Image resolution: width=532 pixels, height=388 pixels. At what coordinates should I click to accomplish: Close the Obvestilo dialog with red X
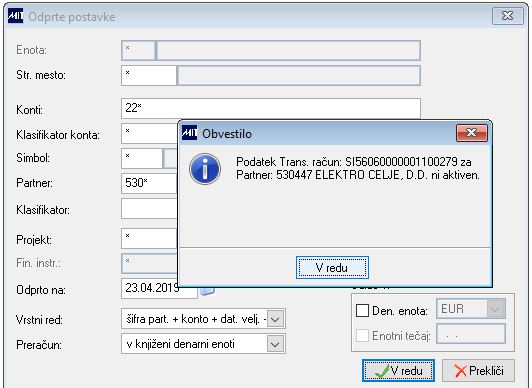tap(472, 133)
